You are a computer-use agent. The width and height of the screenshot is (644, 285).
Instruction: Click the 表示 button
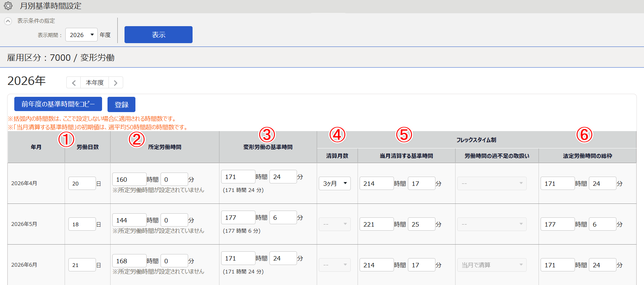159,35
